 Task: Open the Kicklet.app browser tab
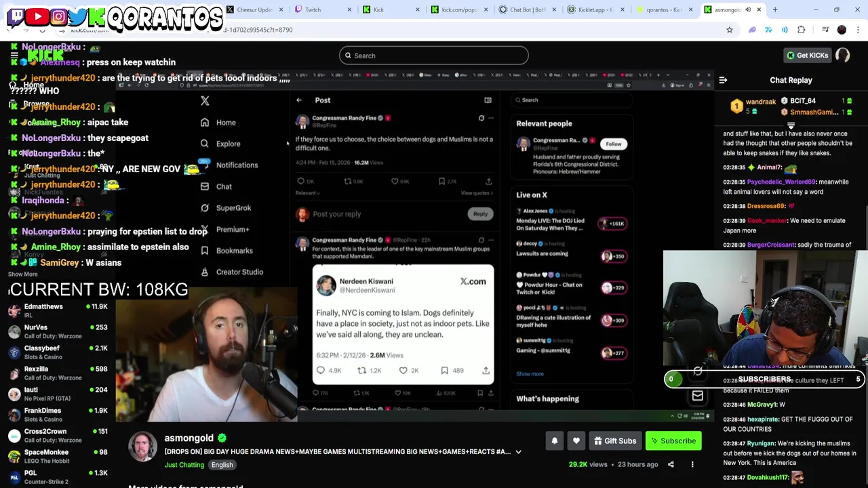596,9
